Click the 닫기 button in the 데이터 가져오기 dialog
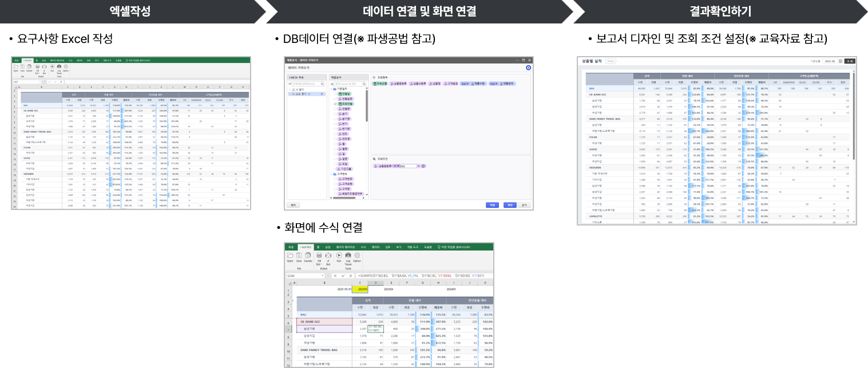The height and width of the screenshot is (368, 868). 524,204
